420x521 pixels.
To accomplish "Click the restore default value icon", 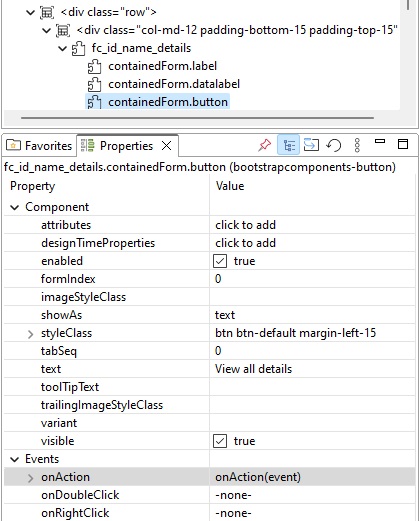I will pyautogui.click(x=334, y=145).
